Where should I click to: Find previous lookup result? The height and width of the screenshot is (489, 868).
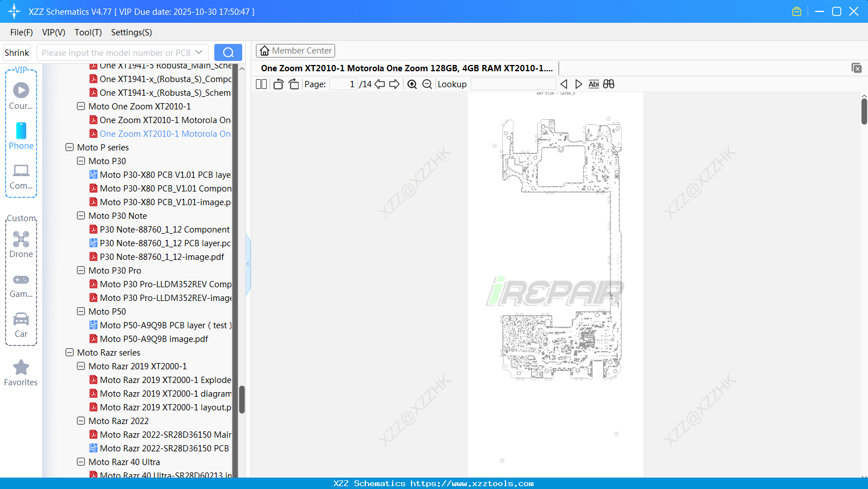click(x=564, y=84)
